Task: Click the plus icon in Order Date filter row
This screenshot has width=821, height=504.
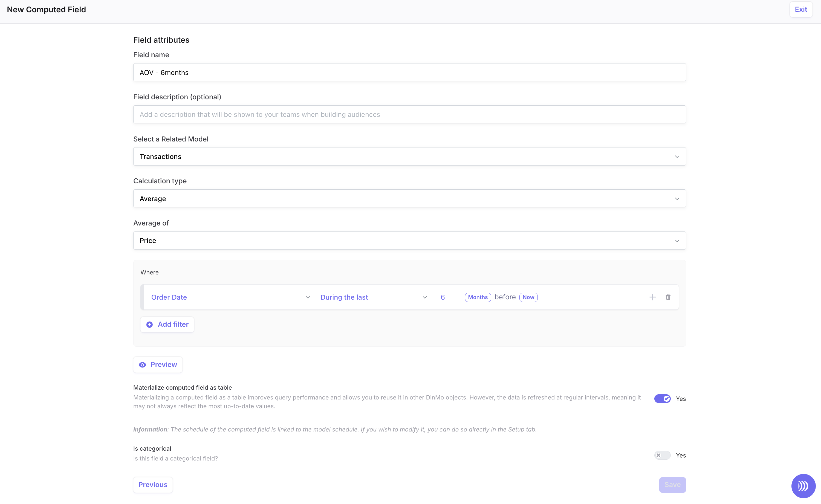Action: (x=652, y=297)
